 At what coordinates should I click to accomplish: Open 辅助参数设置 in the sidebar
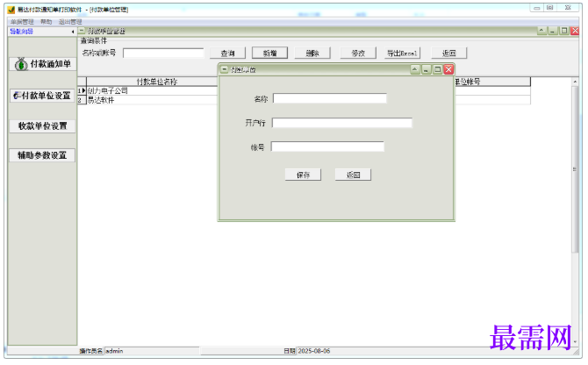click(x=42, y=155)
